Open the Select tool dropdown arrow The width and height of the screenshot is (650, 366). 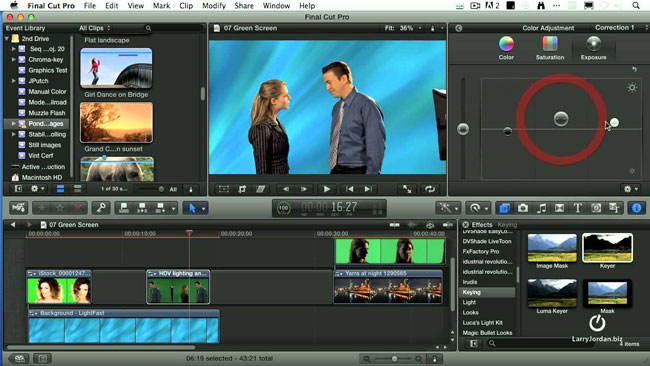pyautogui.click(x=204, y=208)
